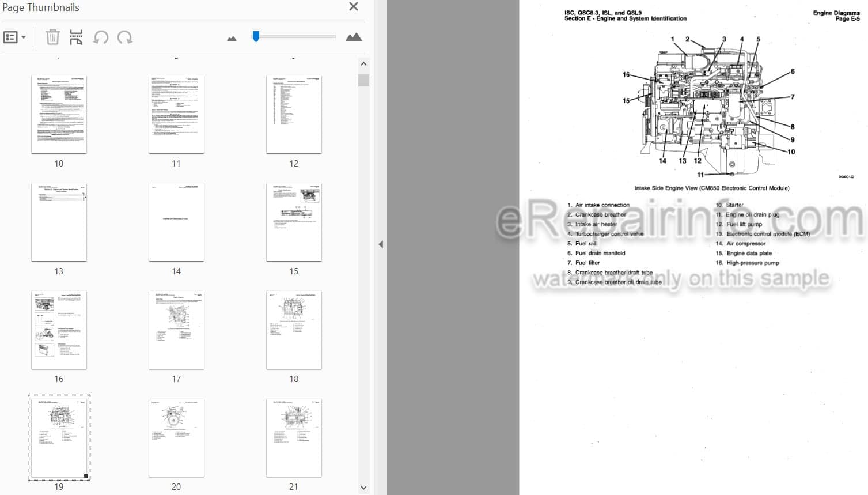This screenshot has height=495, width=868.
Task: Click page label '16' under thumbnail
Action: coord(59,379)
